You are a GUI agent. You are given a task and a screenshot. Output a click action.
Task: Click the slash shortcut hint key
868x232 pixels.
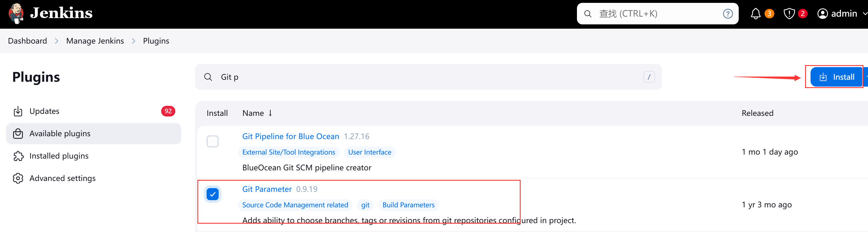click(x=649, y=77)
